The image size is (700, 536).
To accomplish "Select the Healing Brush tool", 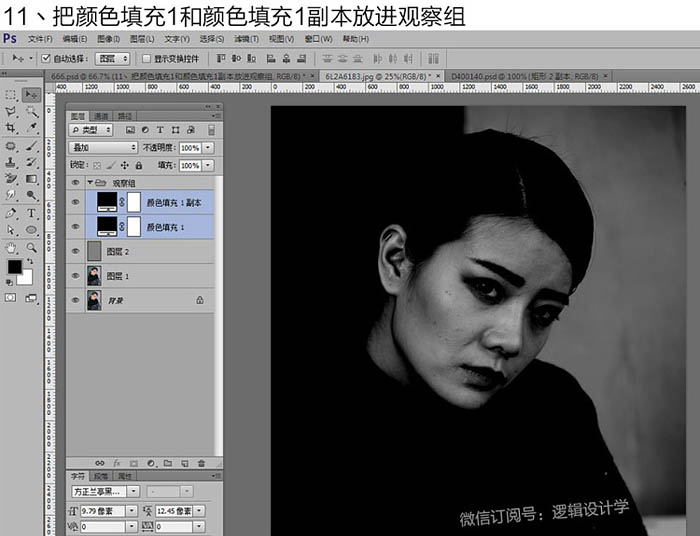I will (11, 146).
